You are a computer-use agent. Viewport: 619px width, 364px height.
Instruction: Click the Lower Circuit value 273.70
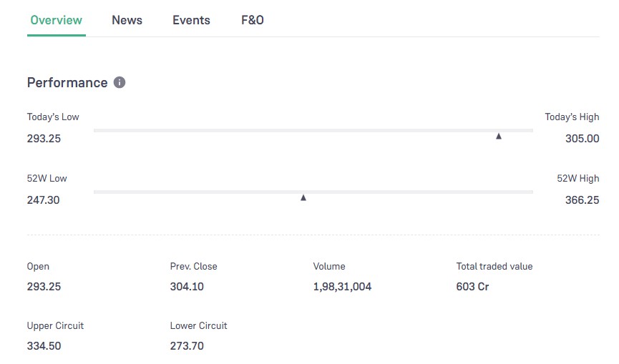187,346
